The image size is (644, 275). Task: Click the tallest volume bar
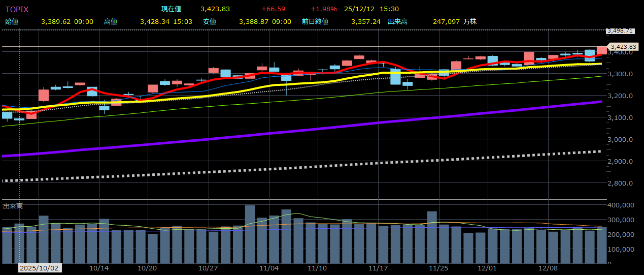pos(250,234)
